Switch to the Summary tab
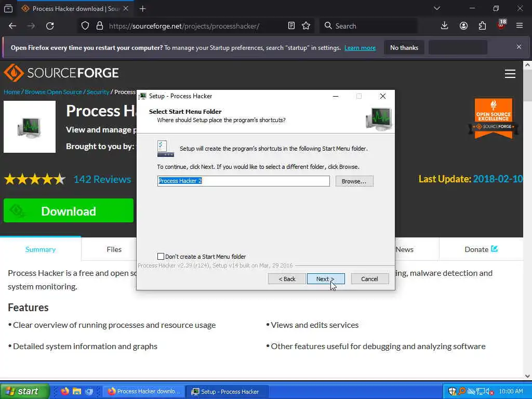Screen dimensions: 532x399 (41, 249)
